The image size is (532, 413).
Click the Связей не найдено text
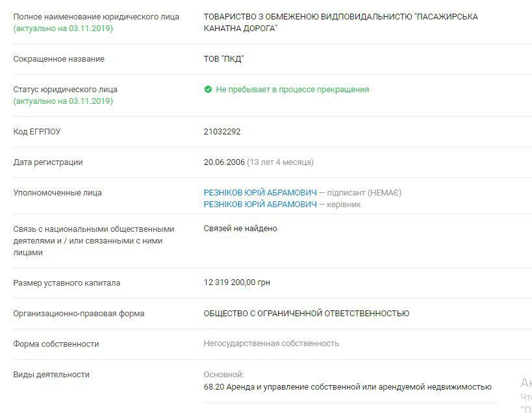click(240, 229)
